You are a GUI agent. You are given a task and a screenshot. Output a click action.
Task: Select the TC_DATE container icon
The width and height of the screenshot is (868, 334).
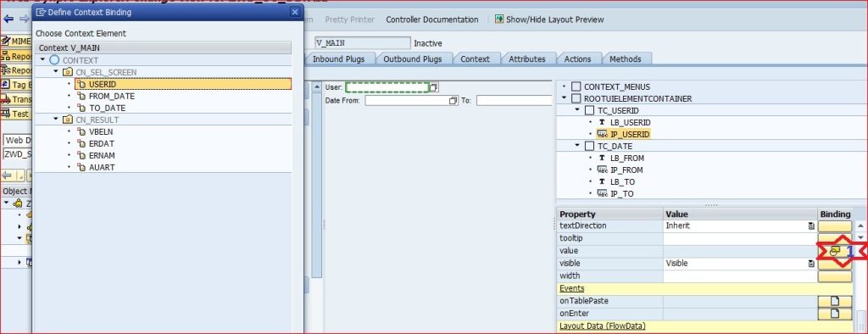tap(590, 146)
